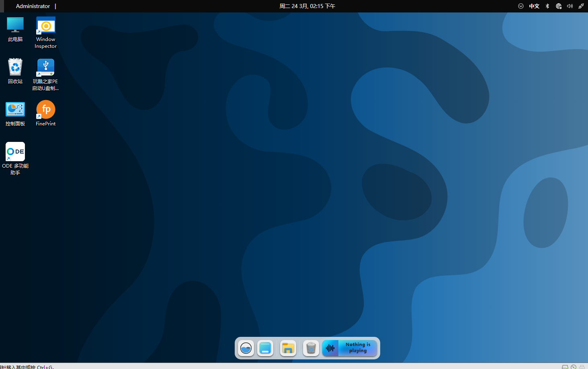Open the teal desktop panel dock icon

[x=265, y=348]
